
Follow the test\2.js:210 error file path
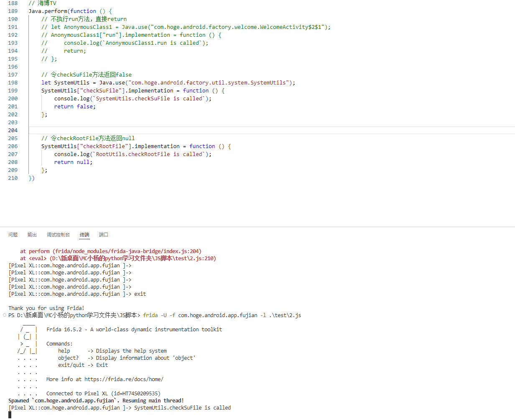[132, 259]
